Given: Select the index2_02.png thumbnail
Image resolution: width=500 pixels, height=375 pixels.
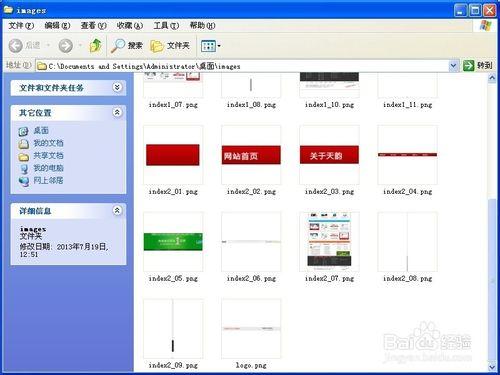Looking at the screenshot, I should [251, 155].
